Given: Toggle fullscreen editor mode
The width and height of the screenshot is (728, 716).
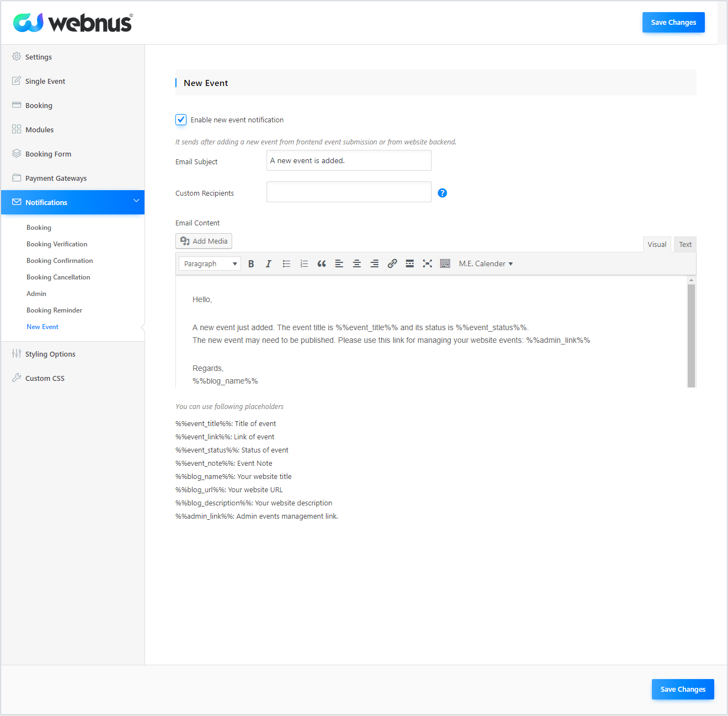Looking at the screenshot, I should click(x=427, y=264).
